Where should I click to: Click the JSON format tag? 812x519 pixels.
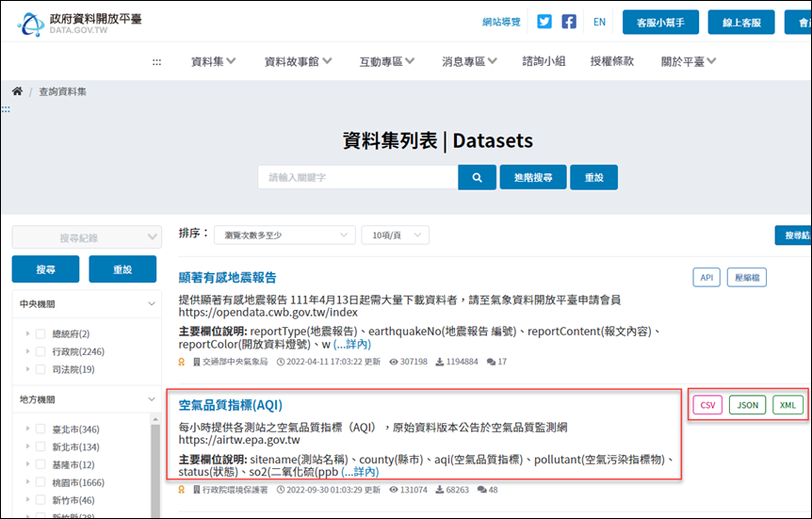point(747,405)
